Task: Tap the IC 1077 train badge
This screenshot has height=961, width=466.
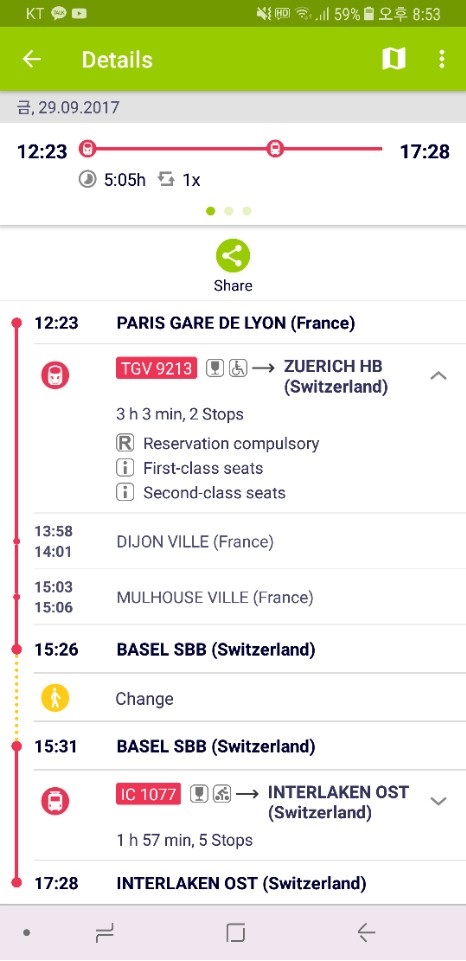Action: (148, 794)
